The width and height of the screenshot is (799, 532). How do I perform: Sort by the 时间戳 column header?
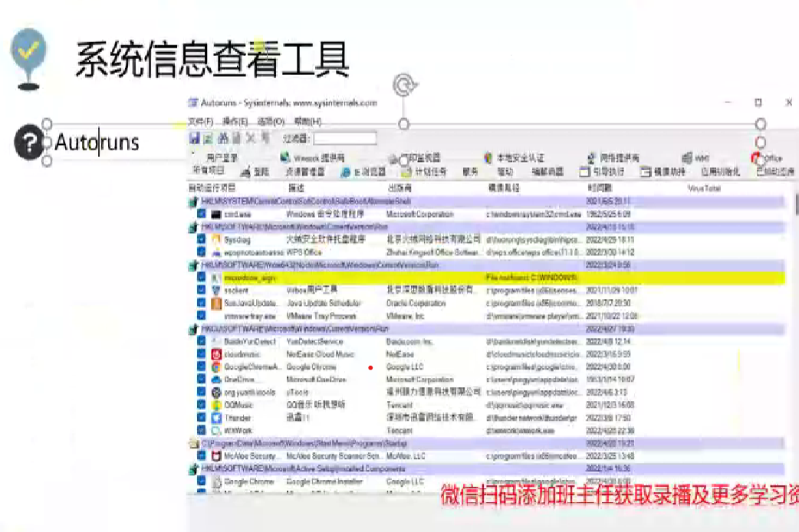click(x=600, y=188)
